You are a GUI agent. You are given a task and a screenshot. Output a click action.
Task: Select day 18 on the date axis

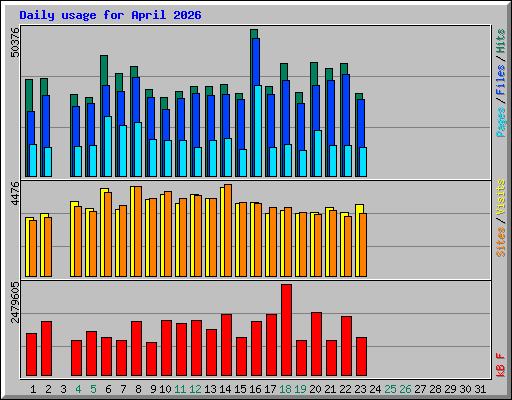coord(285,389)
